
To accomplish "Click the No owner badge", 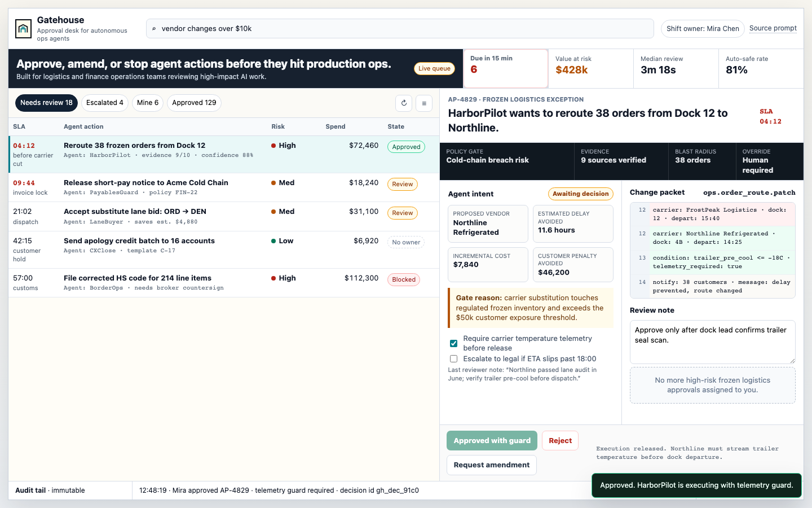I will (x=406, y=242).
